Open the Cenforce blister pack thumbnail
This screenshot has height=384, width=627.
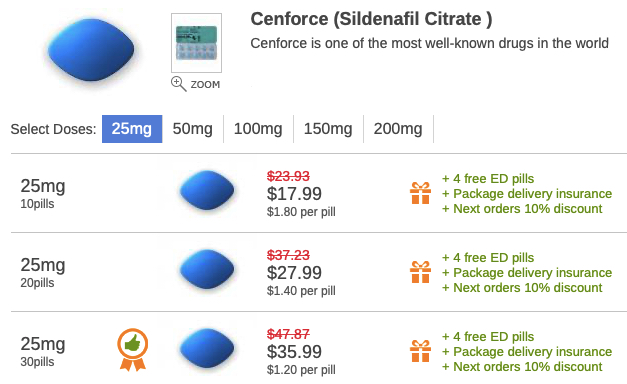[x=196, y=43]
